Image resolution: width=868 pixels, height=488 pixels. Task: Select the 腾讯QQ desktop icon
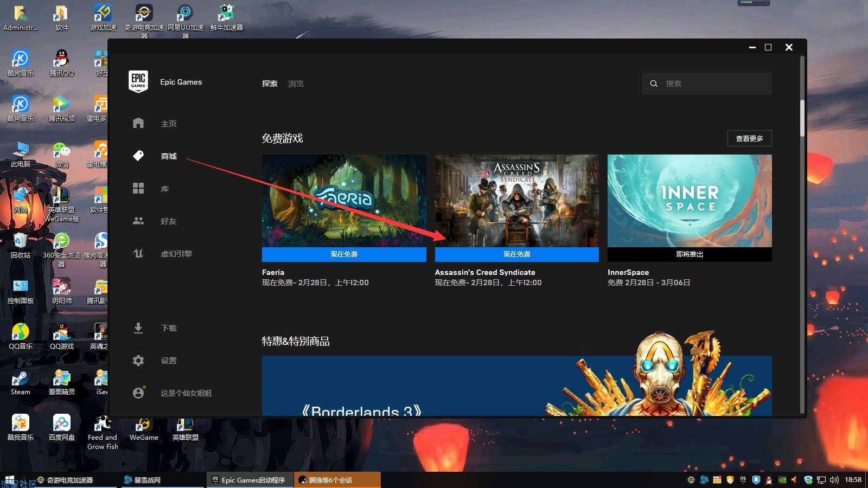tap(61, 63)
